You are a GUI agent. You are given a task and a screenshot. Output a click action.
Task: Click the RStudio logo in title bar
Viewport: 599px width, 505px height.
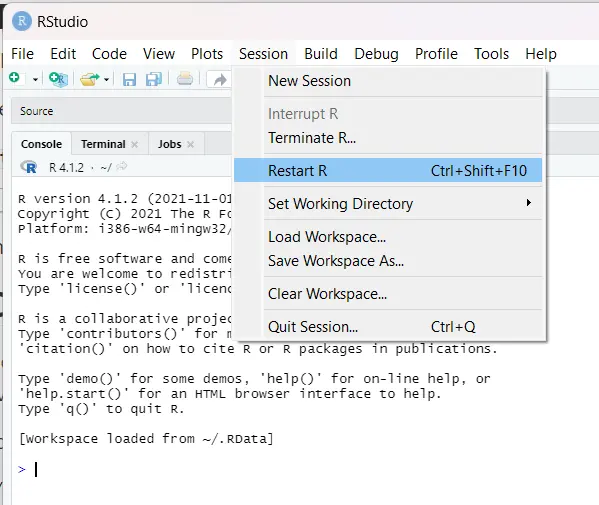pyautogui.click(x=22, y=21)
